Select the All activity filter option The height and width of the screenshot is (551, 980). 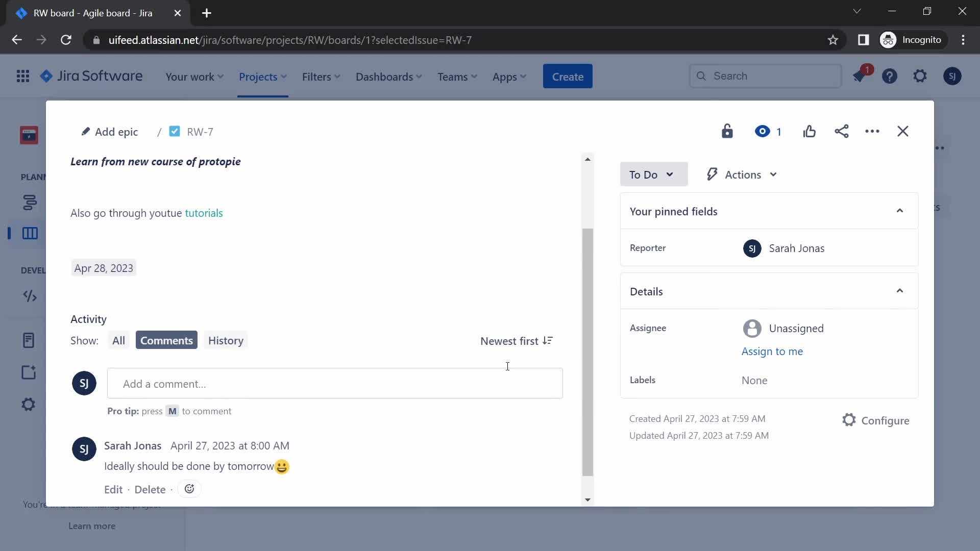point(118,340)
